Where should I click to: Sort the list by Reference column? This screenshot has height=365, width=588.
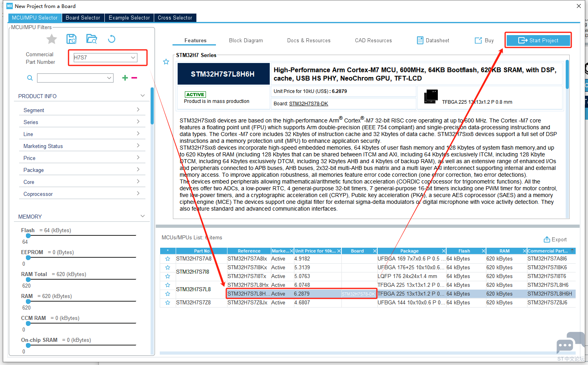tap(249, 251)
